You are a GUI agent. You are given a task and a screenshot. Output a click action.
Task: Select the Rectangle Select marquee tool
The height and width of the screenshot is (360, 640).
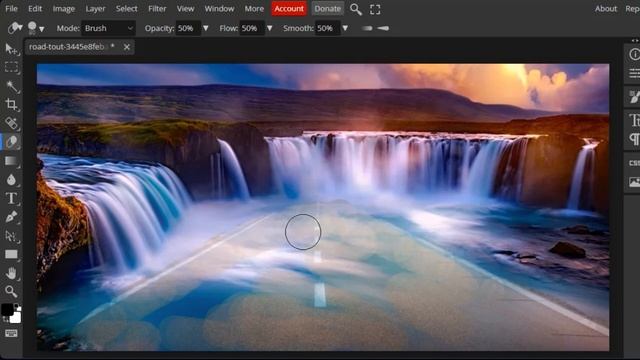point(11,67)
